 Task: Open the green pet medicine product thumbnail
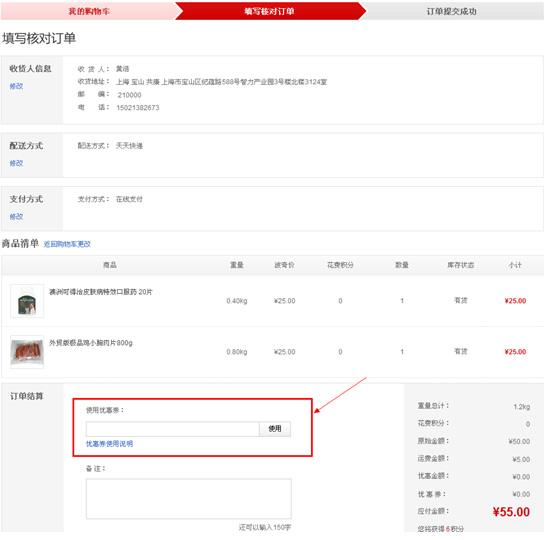[x=27, y=301]
